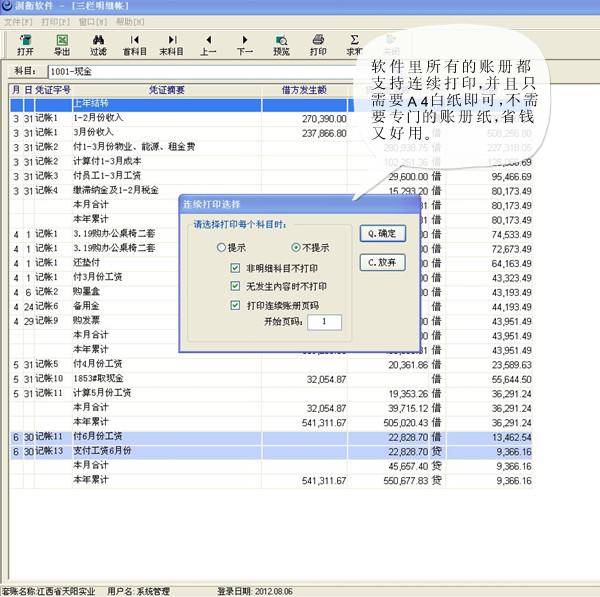
Task: Open the 打印[P] menu
Action: [55, 22]
